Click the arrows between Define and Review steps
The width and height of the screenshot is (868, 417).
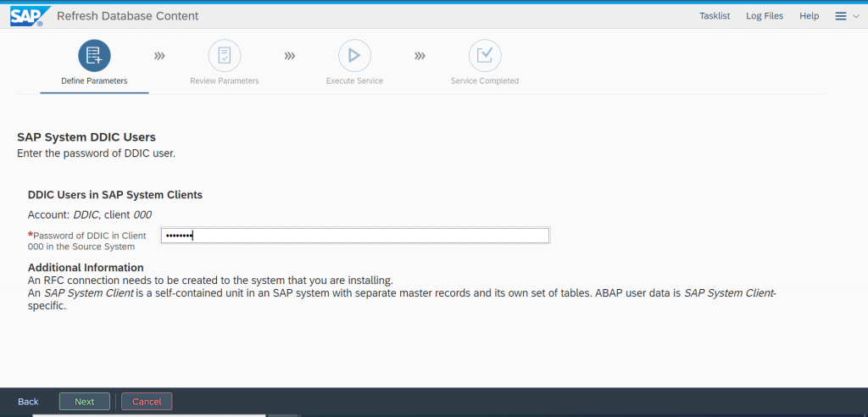[159, 56]
